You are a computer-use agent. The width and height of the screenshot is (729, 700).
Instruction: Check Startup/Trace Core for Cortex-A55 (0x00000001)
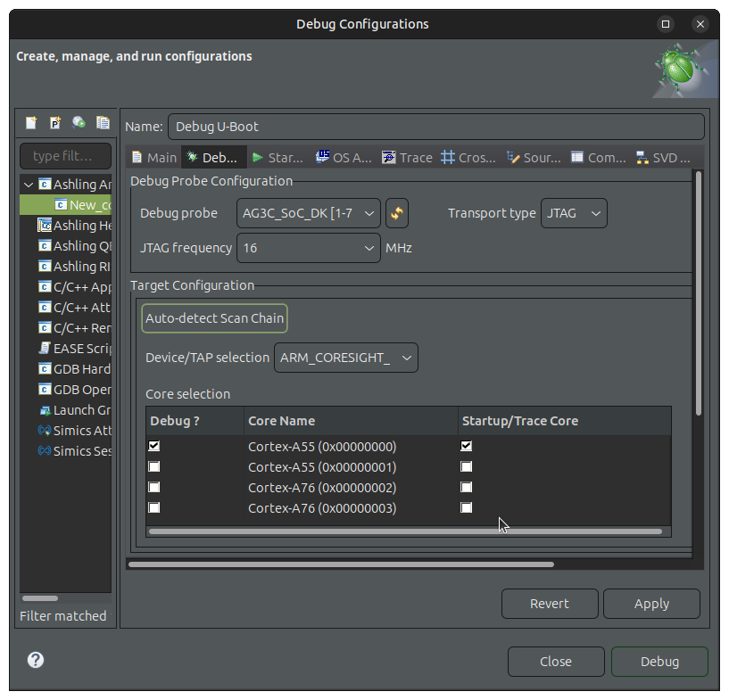(x=466, y=467)
